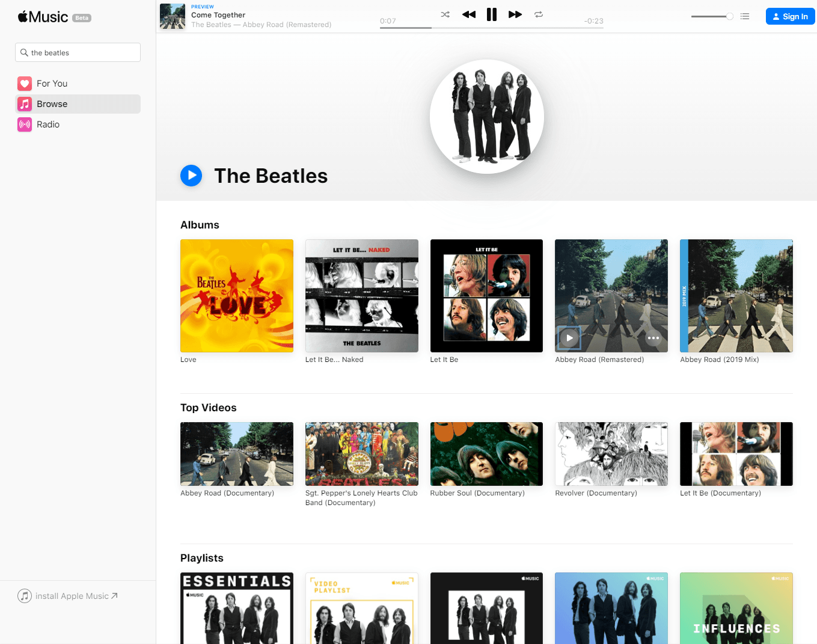Image resolution: width=817 pixels, height=644 pixels.
Task: Open more options for Abbey Road (Remastered)
Action: click(x=653, y=338)
